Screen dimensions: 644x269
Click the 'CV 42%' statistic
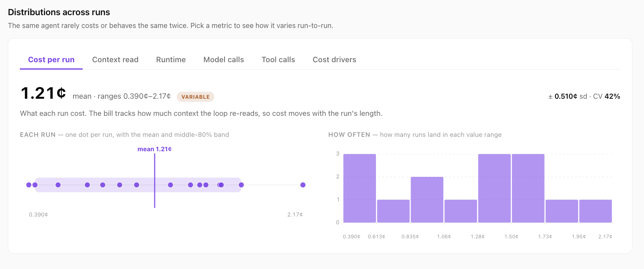tap(607, 96)
